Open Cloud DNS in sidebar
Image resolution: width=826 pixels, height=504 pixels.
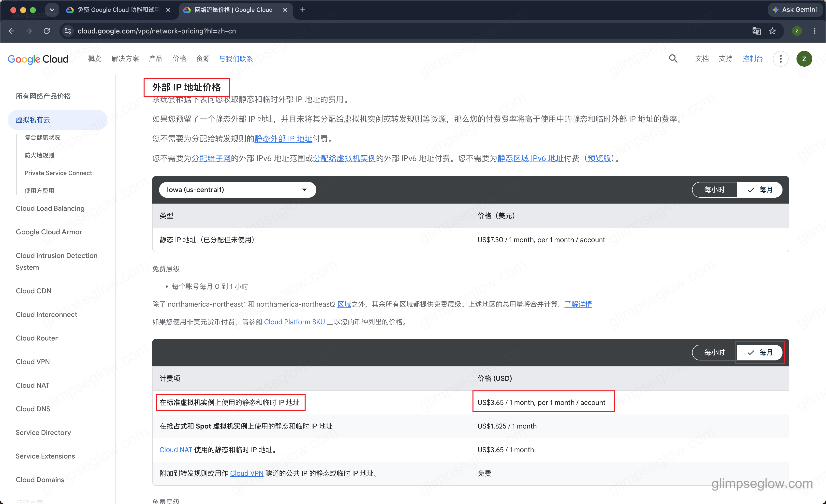33,409
